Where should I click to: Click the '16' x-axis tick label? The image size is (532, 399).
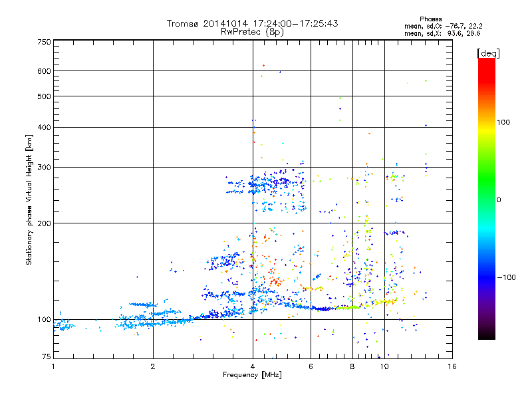tap(452, 366)
